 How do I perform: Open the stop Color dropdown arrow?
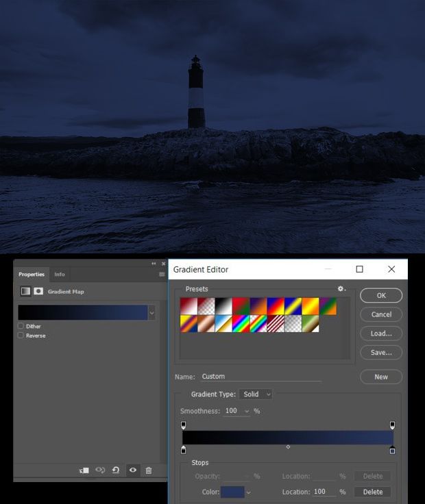[x=249, y=492]
